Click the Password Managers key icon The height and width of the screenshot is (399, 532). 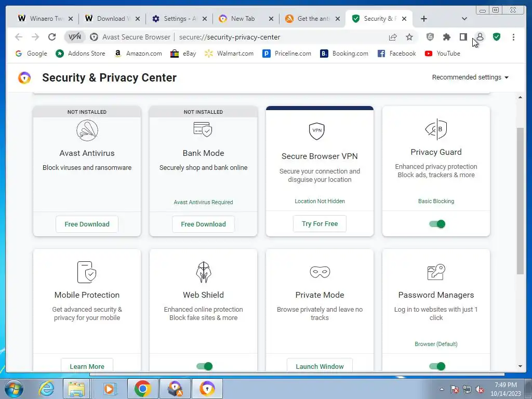coord(436,272)
